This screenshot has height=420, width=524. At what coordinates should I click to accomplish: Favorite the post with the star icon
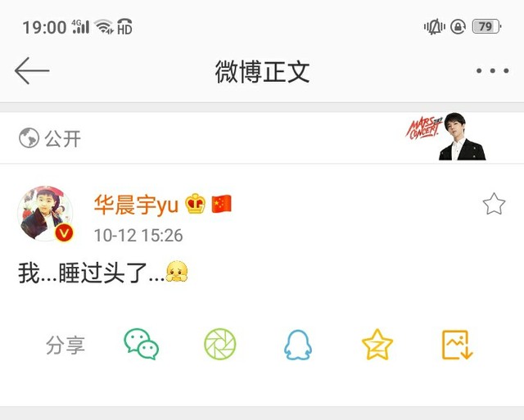pos(494,204)
